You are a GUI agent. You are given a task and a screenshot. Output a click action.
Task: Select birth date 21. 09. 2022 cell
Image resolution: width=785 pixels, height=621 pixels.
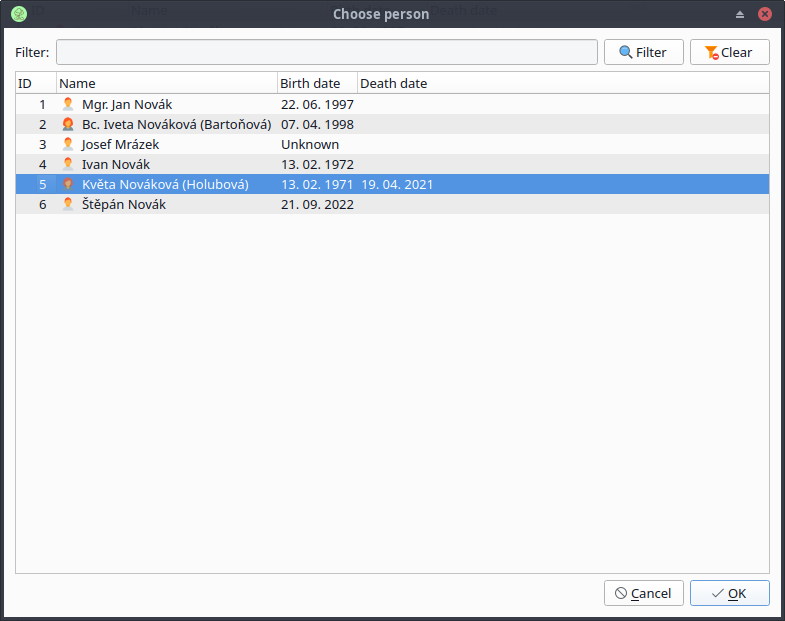point(317,204)
